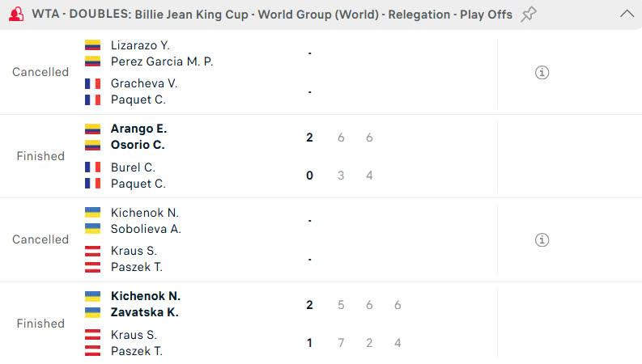Click the Cancelled status of Lizarazo match
Screen dimensions: 642x364
(40, 72)
